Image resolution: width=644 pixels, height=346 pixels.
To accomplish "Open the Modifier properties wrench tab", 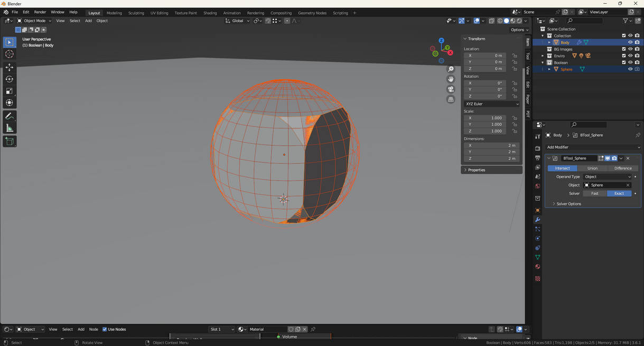I will coord(537,220).
